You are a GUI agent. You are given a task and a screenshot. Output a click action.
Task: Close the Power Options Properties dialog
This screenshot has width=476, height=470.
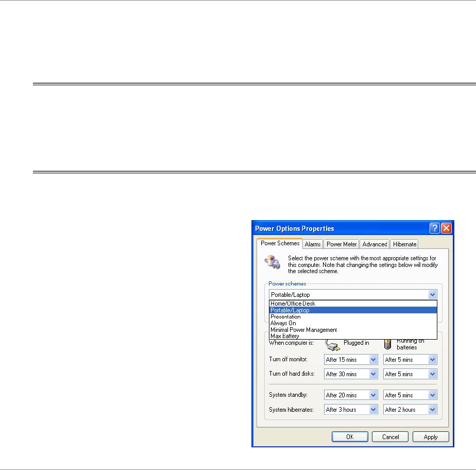[446, 228]
